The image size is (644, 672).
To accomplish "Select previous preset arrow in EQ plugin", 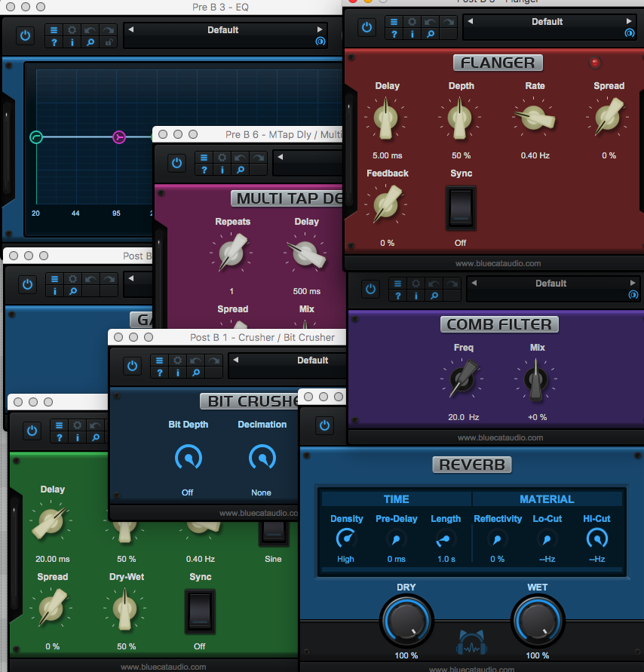I will 130,30.
